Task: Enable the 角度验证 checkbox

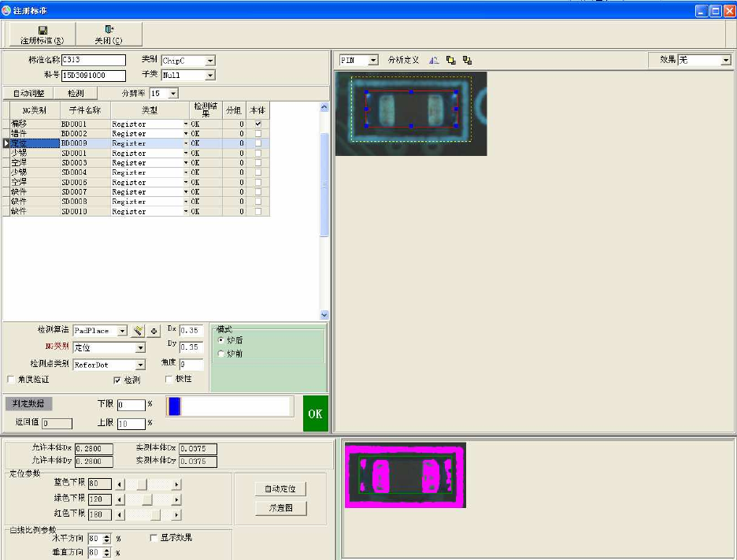Action: coord(11,379)
